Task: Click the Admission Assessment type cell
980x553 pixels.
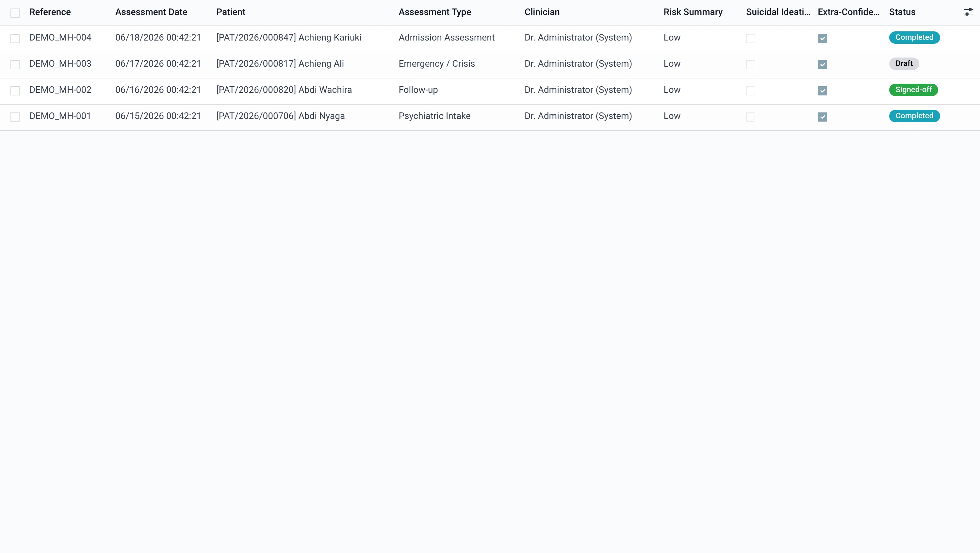Action: (x=447, y=38)
